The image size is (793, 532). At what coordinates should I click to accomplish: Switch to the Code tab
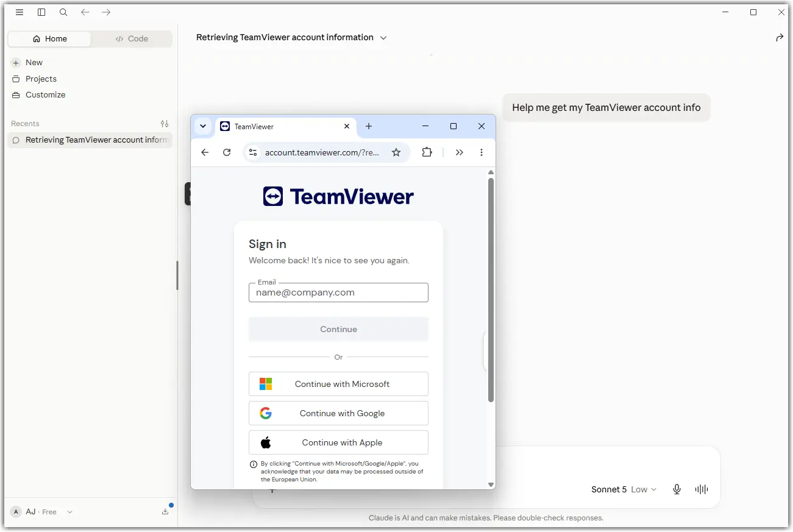(132, 38)
